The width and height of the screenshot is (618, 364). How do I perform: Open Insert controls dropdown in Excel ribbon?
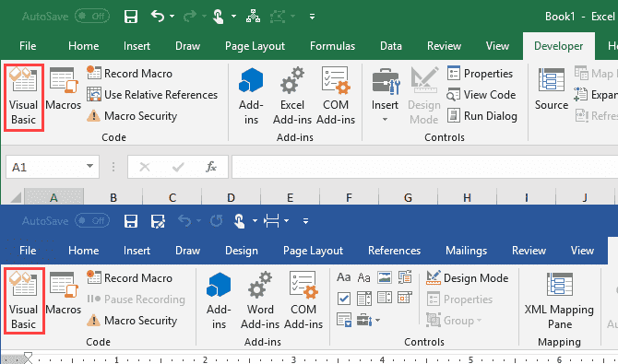(385, 120)
